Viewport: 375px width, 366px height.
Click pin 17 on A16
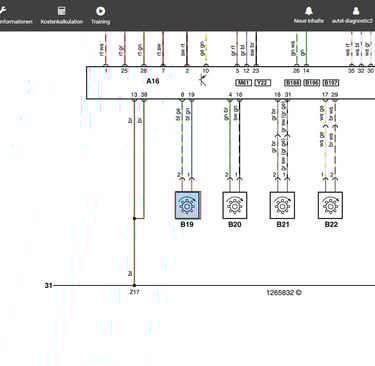[325, 95]
